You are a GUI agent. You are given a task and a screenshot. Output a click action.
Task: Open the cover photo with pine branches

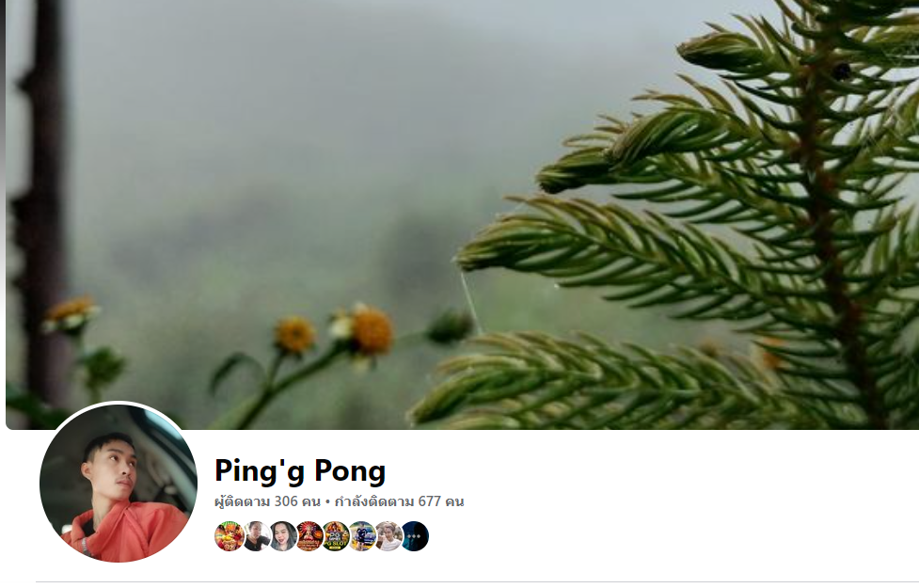(x=463, y=215)
